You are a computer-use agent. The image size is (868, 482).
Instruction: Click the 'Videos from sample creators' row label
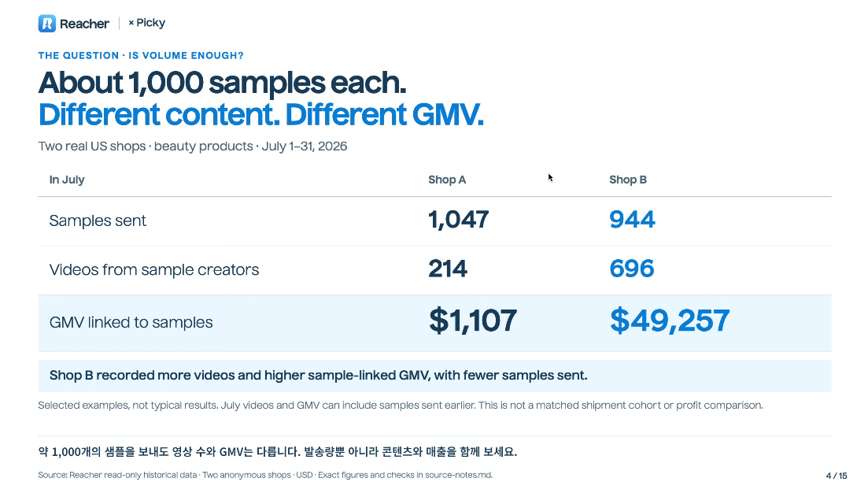[154, 270]
